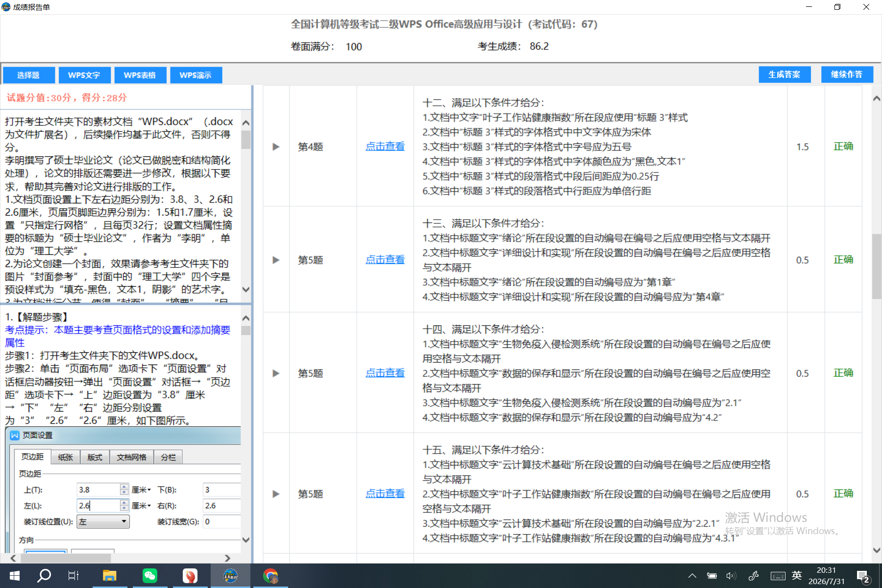882x588 pixels.
Task: Click down arrow of 解题步骤 panel scrollbar
Action: 246,540
